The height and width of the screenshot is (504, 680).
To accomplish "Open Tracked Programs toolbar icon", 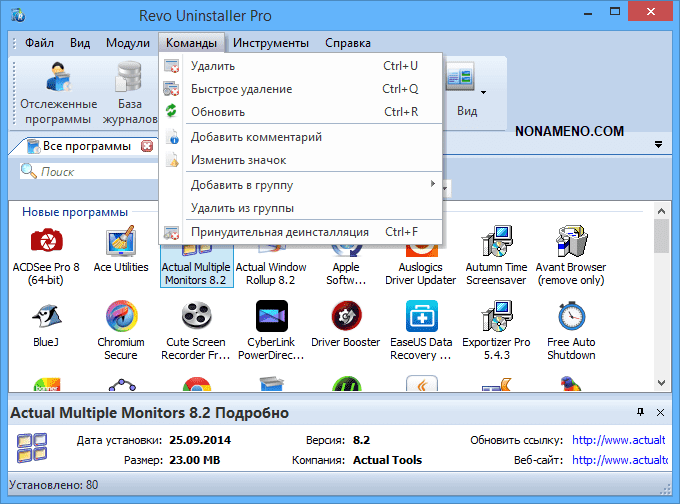I will tap(61, 78).
